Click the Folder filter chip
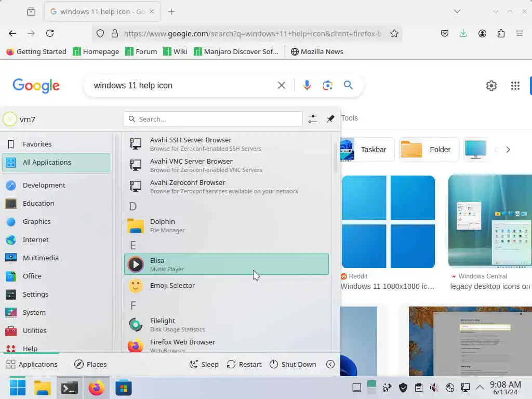The height and width of the screenshot is (399, 532). pyautogui.click(x=429, y=150)
